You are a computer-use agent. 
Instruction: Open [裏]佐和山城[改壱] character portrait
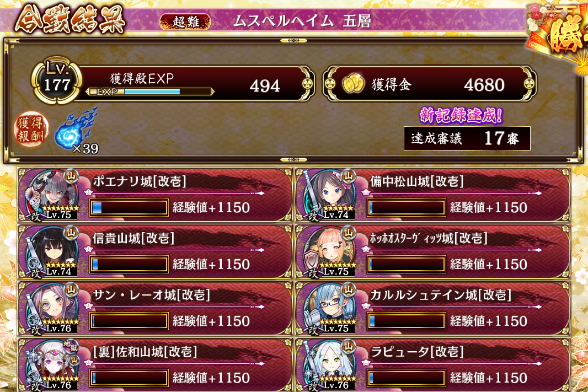pyautogui.click(x=51, y=365)
